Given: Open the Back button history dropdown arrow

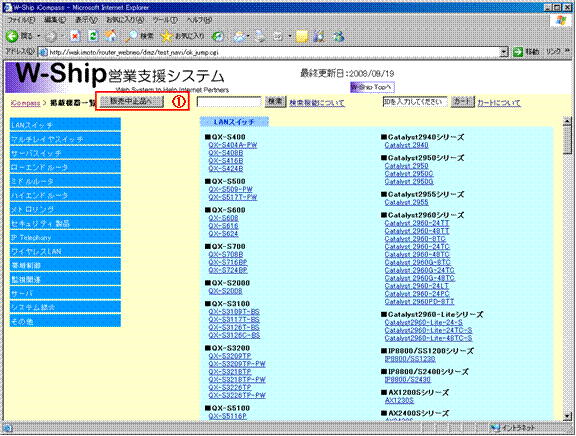Looking at the screenshot, I should click(x=38, y=36).
